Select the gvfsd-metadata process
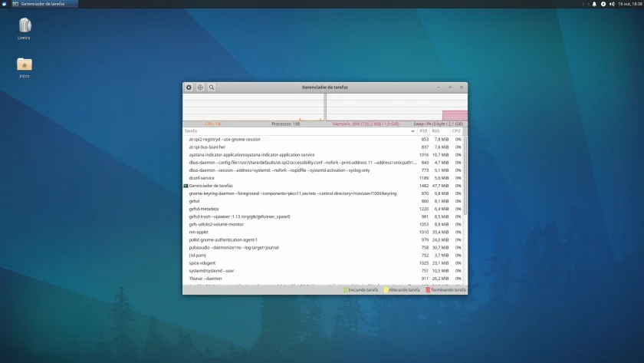The height and width of the screenshot is (363, 644). [x=323, y=209]
